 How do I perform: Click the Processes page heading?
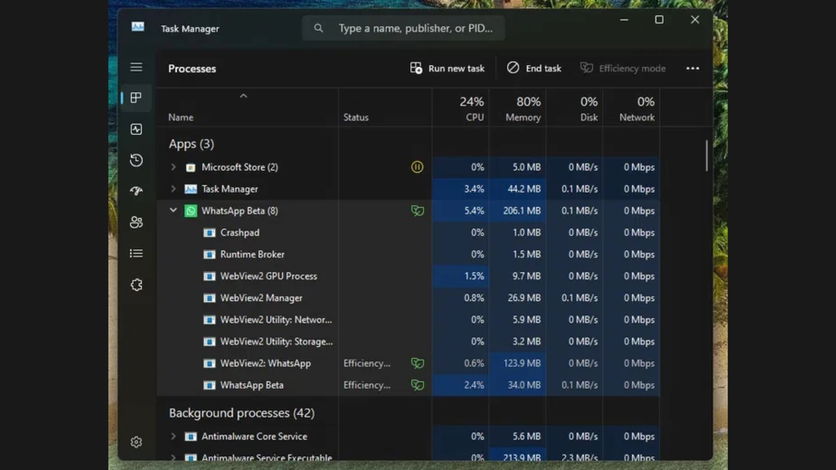click(192, 68)
